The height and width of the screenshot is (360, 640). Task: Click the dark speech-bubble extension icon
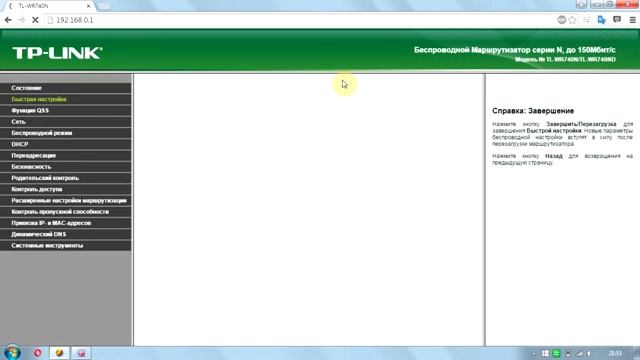[617, 20]
